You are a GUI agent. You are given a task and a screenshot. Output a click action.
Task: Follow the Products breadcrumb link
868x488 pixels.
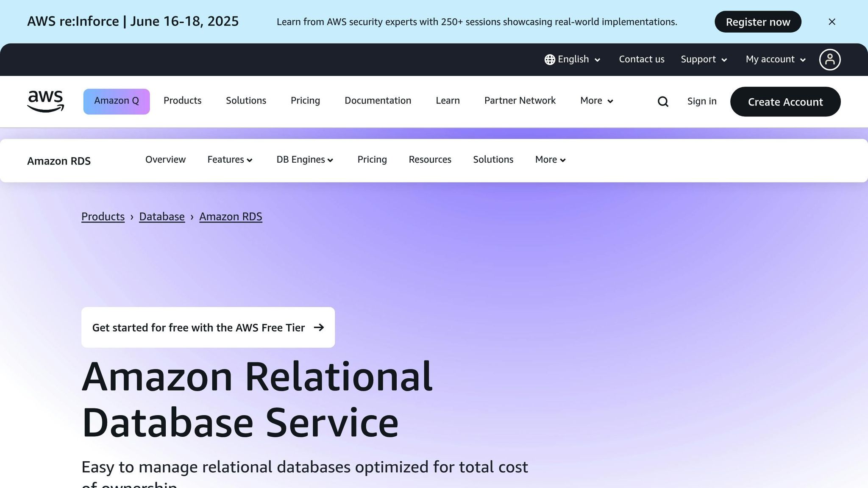click(103, 216)
